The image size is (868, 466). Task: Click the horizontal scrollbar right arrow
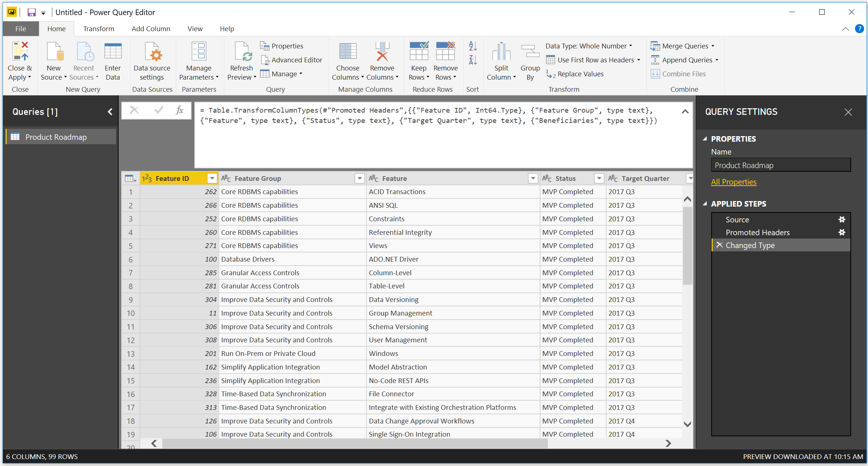point(668,443)
